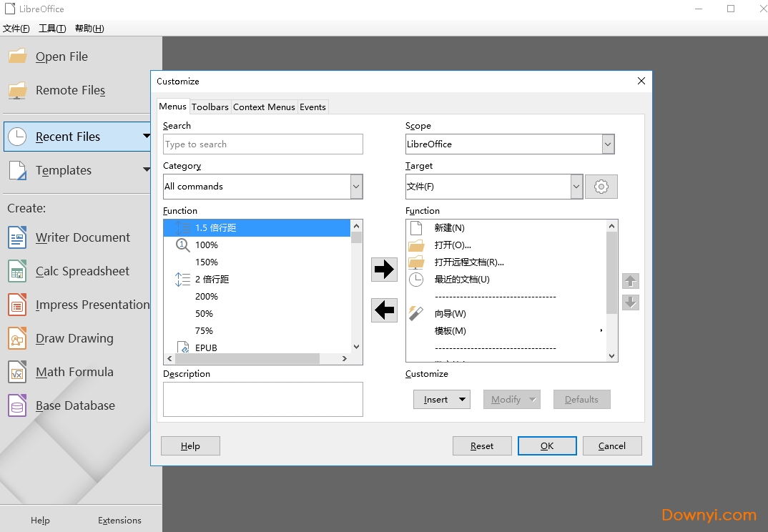This screenshot has height=532, width=768.
Task: Click the left arrow remove button
Action: point(384,310)
